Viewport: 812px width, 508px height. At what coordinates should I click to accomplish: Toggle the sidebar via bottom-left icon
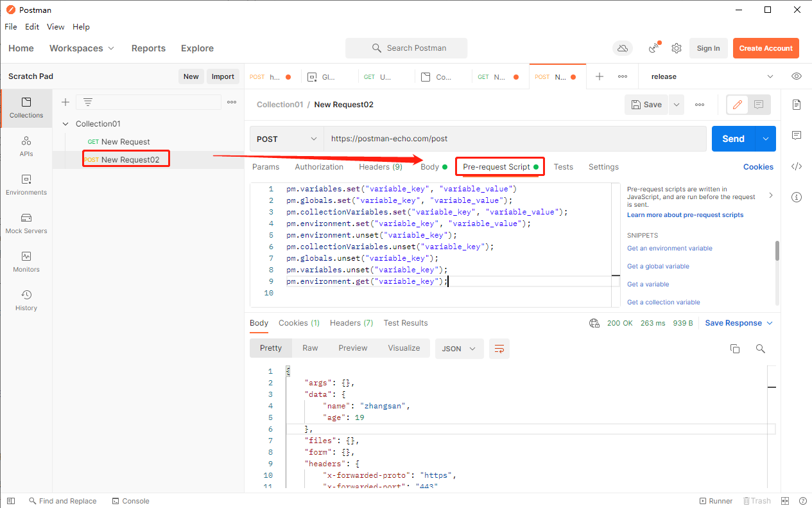point(10,501)
